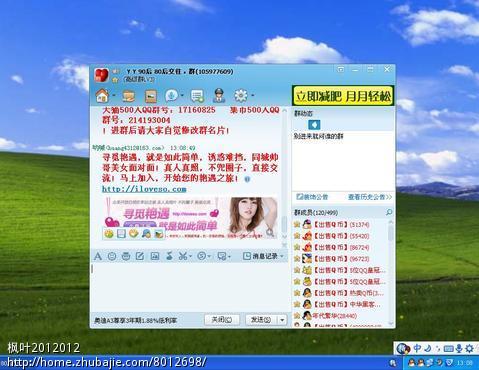Image resolution: width=479 pixels, height=370 pixels.
Task: Click the Audi A3 ad text link
Action: pos(135,321)
